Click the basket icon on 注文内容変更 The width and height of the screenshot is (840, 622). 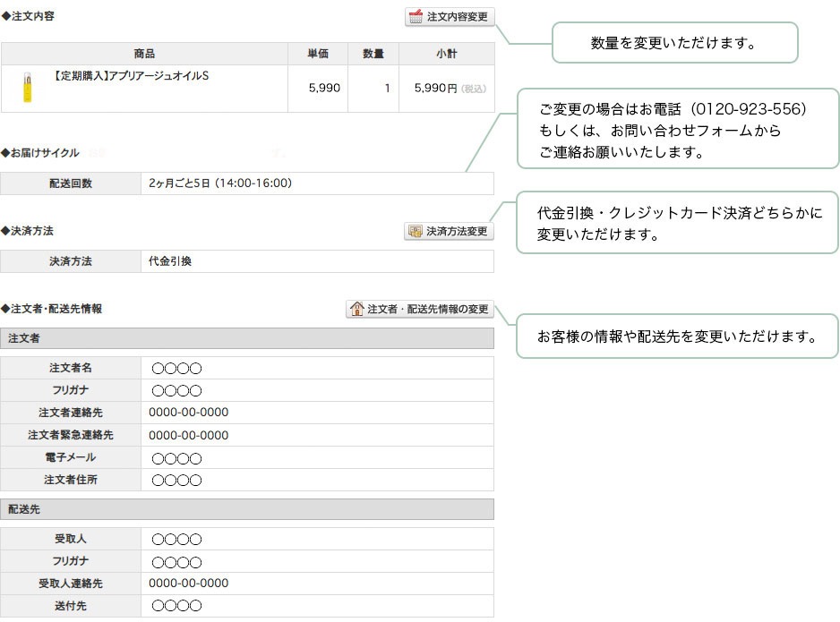pyautogui.click(x=416, y=17)
